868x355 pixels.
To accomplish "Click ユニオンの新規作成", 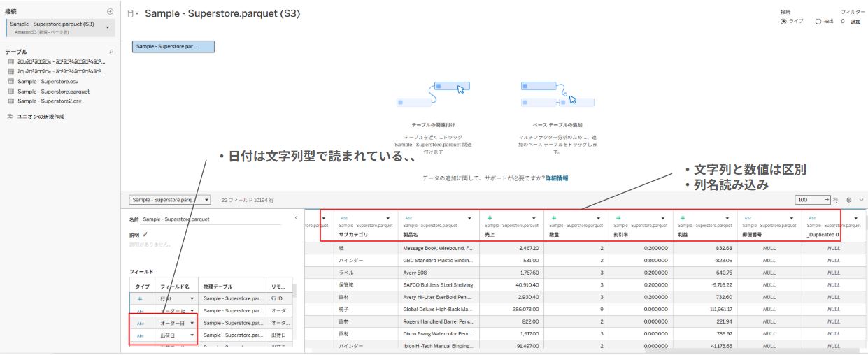I will (41, 117).
